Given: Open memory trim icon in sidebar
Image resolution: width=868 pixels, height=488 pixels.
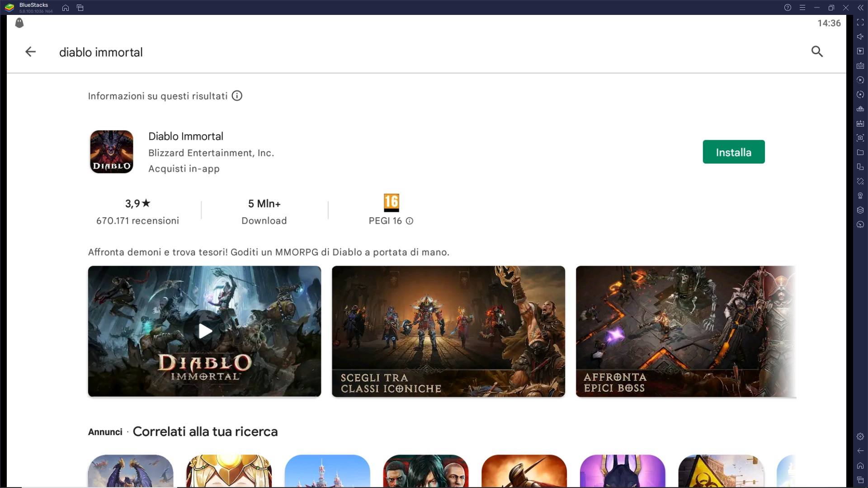Looking at the screenshot, I should [x=860, y=109].
